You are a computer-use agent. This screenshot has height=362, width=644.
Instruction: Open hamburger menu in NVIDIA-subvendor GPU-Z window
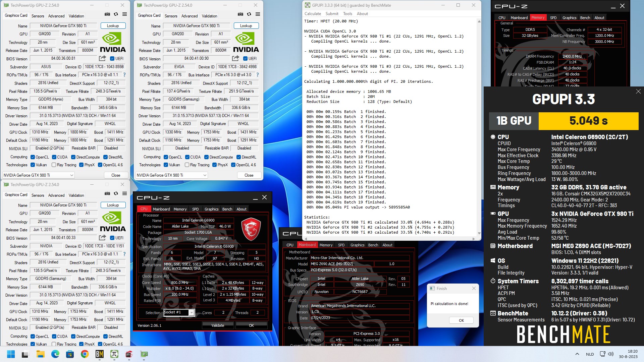pyautogui.click(x=124, y=194)
